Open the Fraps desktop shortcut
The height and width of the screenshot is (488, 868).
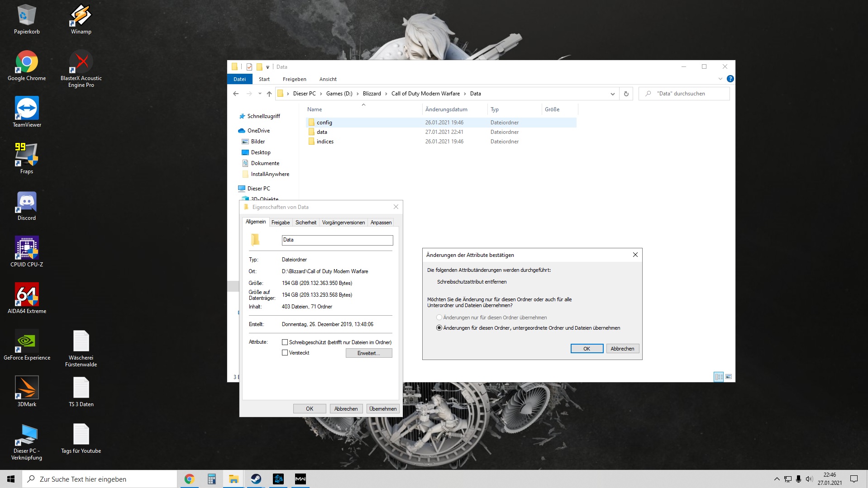click(27, 159)
